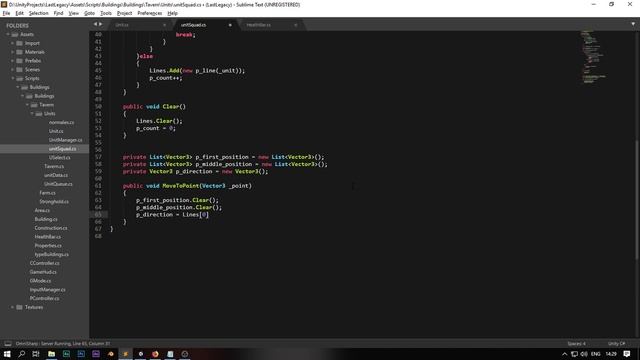Place cursor after Lines[0] on line 65
This screenshot has width=640, height=360.
tap(209, 215)
